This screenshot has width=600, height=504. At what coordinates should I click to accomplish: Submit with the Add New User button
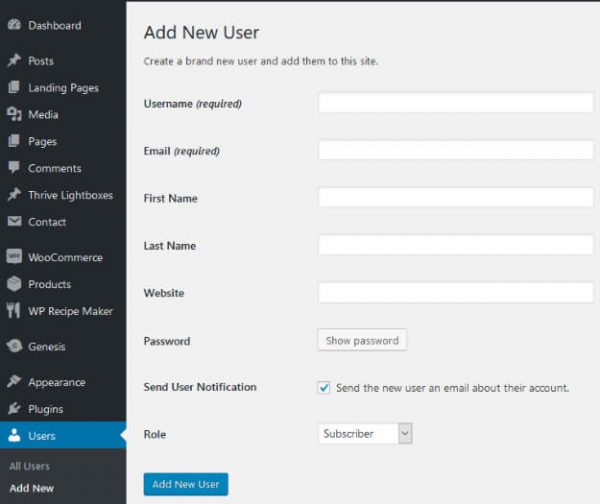[x=186, y=484]
